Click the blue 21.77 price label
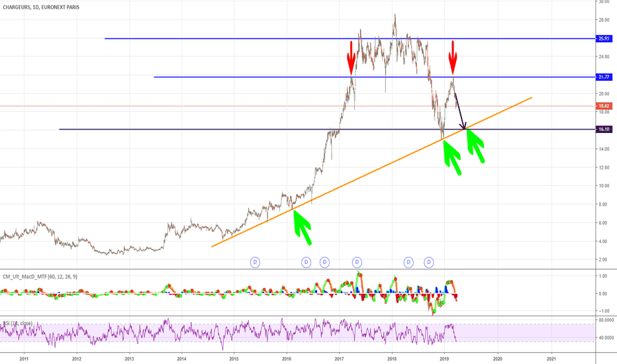Image resolution: width=617 pixels, height=364 pixels. (604, 77)
